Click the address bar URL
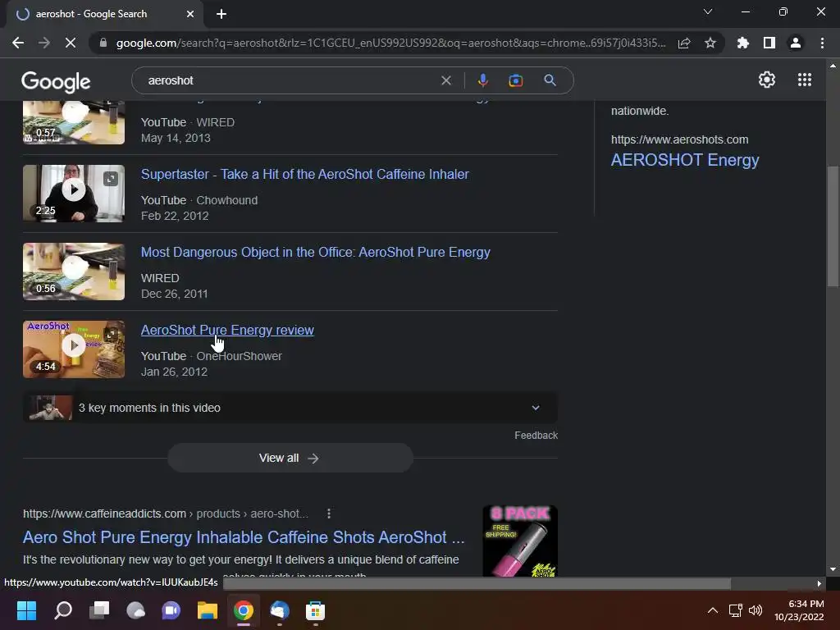Viewport: 840px width, 630px height. pos(391,43)
